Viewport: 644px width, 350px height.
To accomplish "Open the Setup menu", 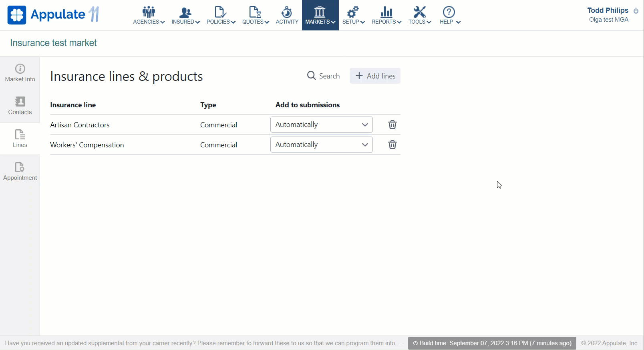I will tap(353, 15).
